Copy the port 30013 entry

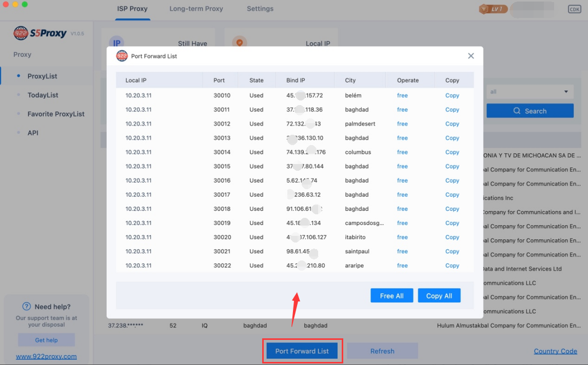452,138
